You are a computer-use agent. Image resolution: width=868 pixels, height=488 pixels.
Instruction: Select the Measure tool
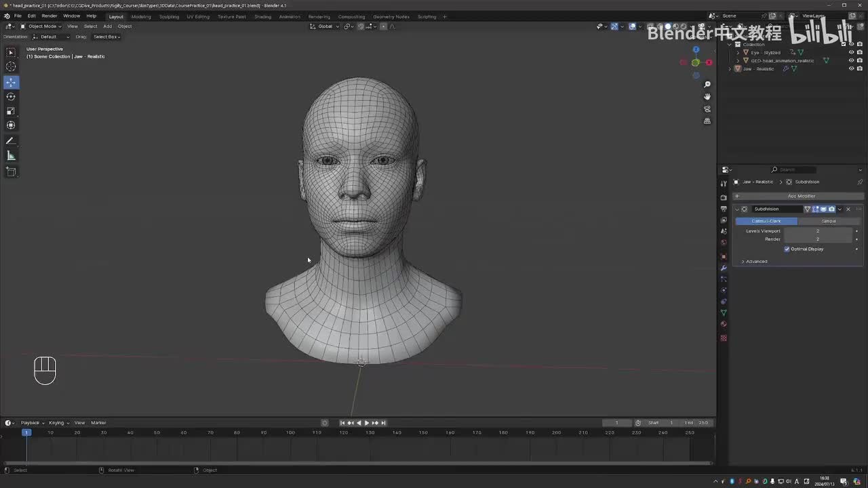11,156
